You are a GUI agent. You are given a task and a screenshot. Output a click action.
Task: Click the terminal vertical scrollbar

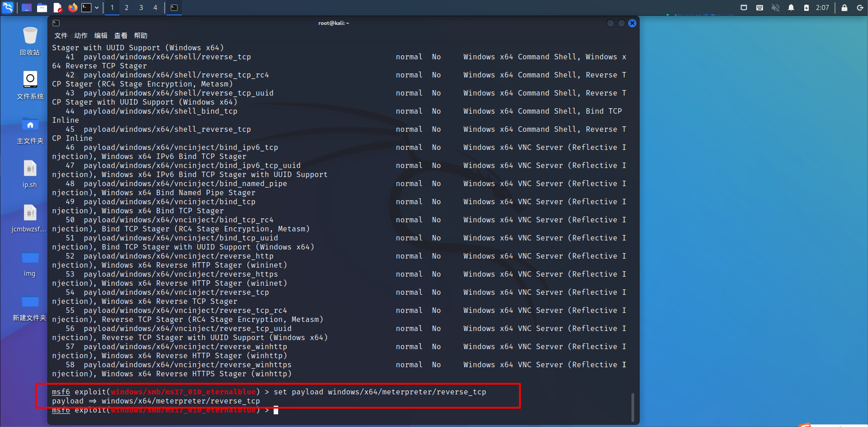(632, 408)
